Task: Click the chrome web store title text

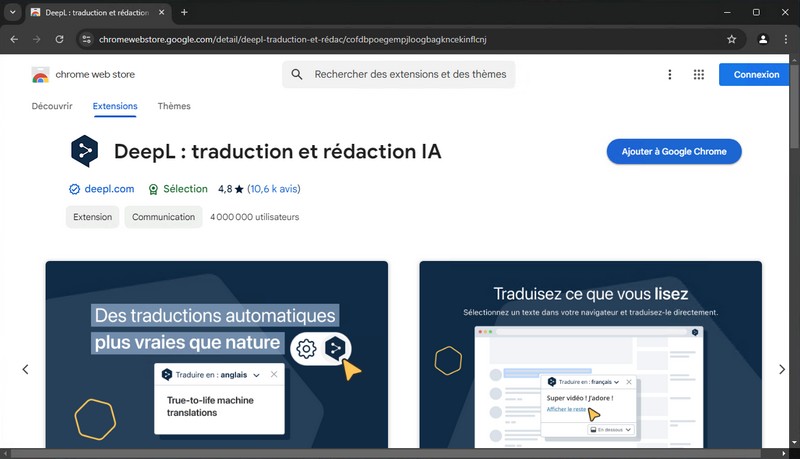Action: pyautogui.click(x=95, y=74)
